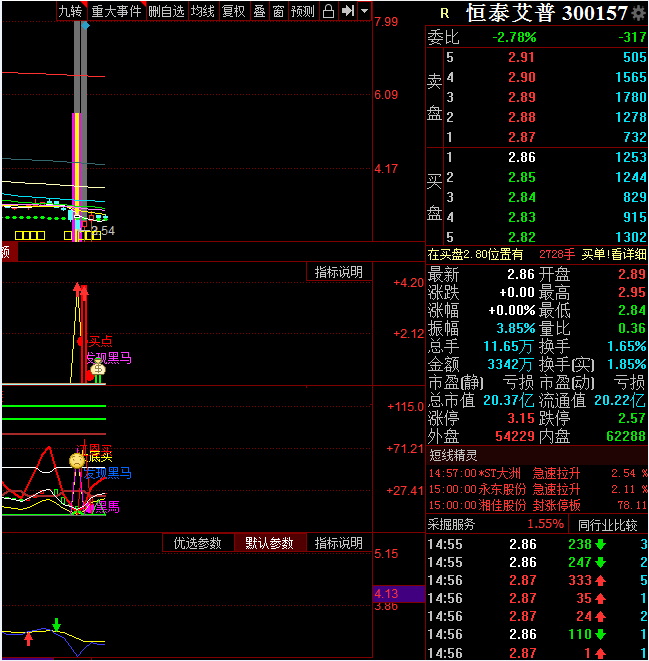
Task: Select the 湘佳股份 封涨停板 alert row
Action: 537,505
